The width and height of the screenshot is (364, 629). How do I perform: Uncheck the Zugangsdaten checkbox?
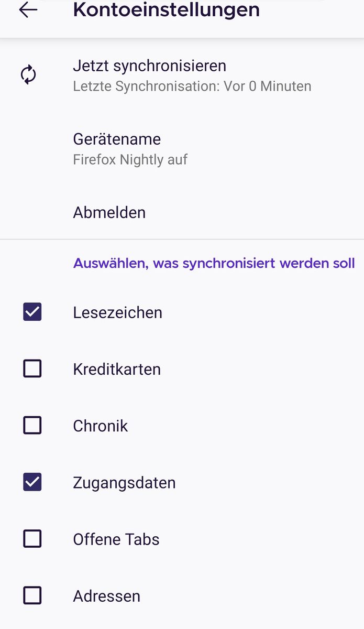point(32,482)
